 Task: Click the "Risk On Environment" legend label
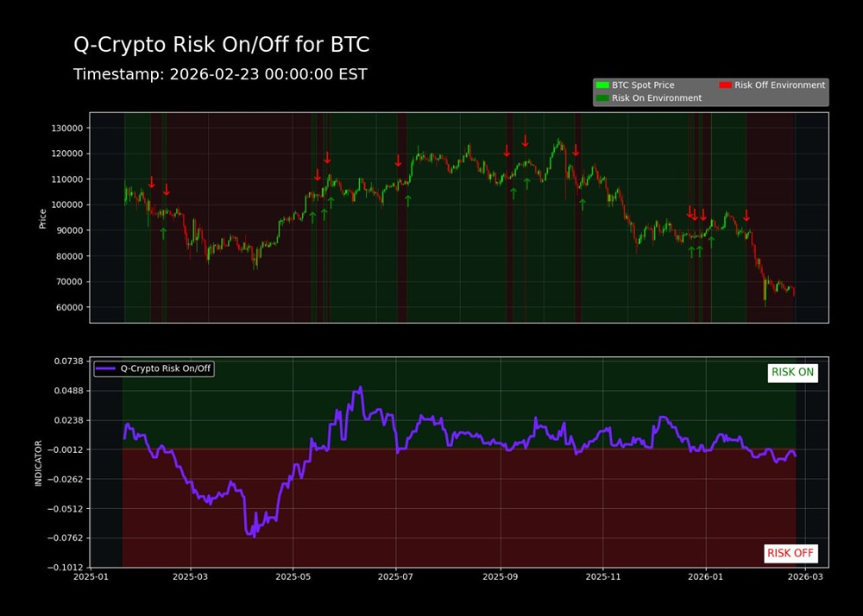(x=657, y=97)
